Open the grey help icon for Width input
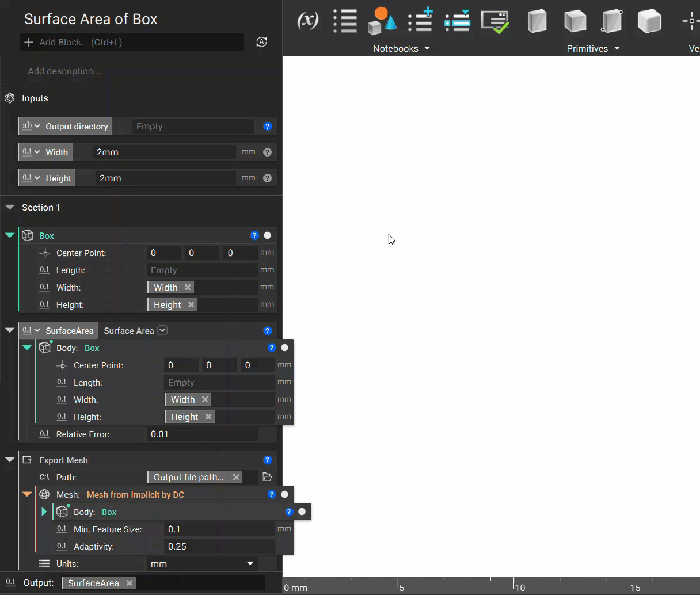This screenshot has width=700, height=595. [x=267, y=152]
